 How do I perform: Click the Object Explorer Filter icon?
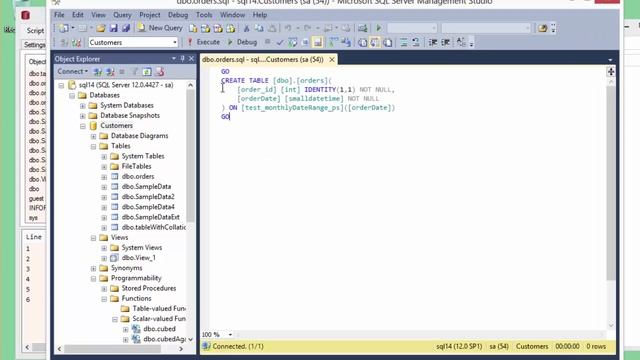click(134, 72)
